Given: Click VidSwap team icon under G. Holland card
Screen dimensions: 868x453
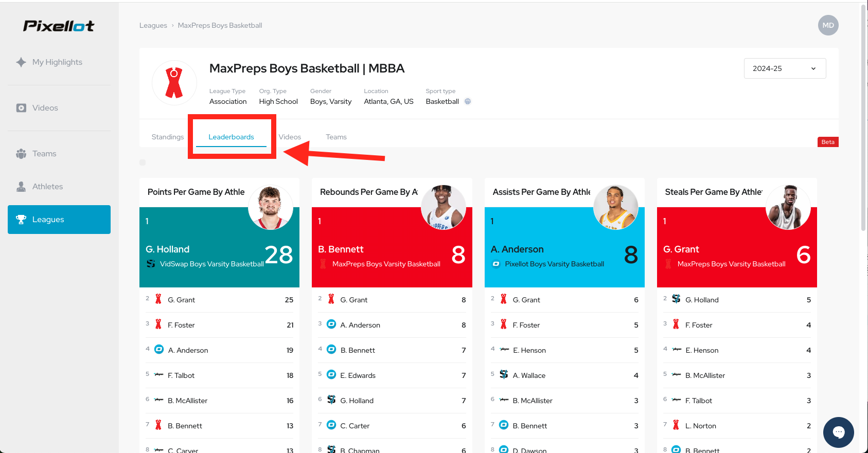Looking at the screenshot, I should coord(151,264).
